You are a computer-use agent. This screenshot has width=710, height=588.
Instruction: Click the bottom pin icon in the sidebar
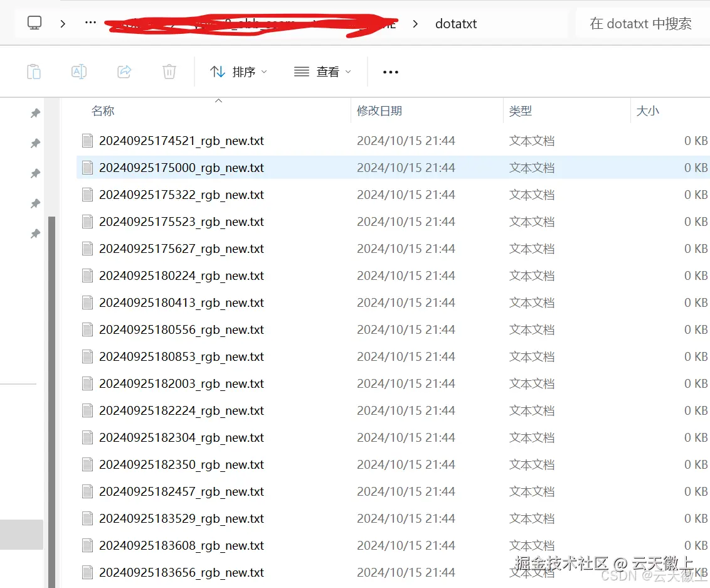click(x=36, y=234)
